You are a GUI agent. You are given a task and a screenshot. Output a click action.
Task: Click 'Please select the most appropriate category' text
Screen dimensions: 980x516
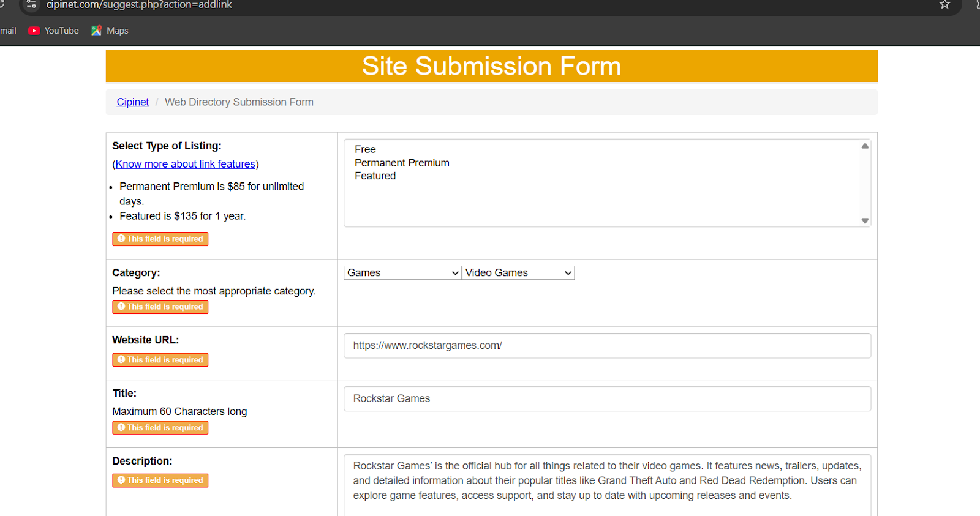pyautogui.click(x=214, y=291)
